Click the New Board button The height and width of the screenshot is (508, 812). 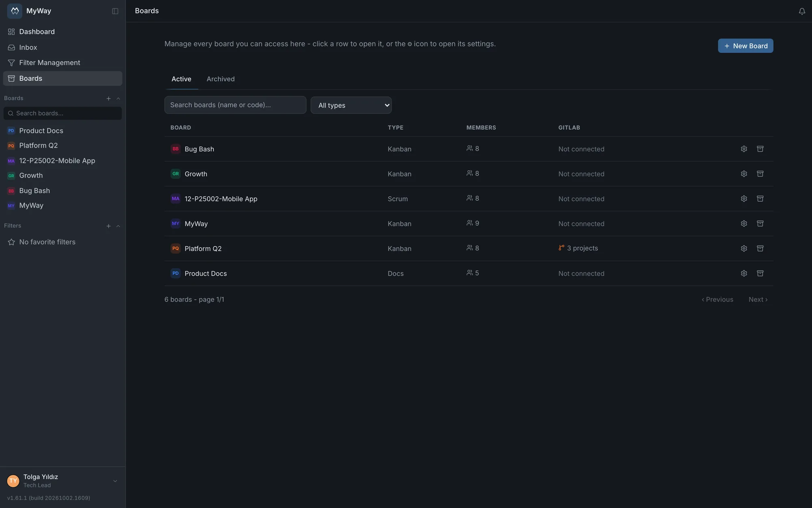point(745,46)
